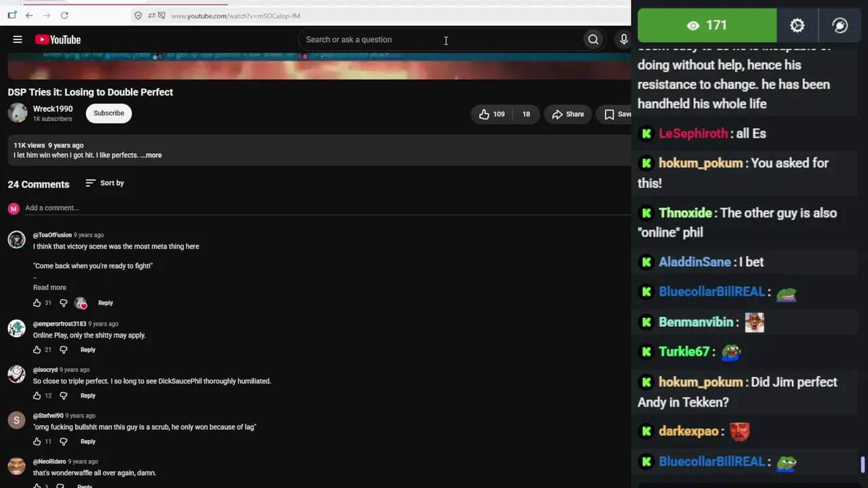Open @emperorfrost3183 username link

(60, 324)
